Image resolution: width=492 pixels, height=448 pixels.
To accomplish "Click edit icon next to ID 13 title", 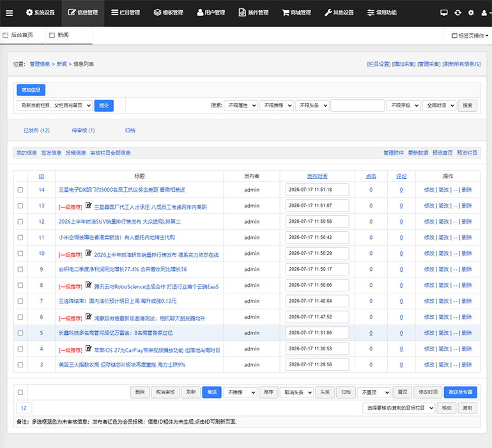I will point(88,205).
